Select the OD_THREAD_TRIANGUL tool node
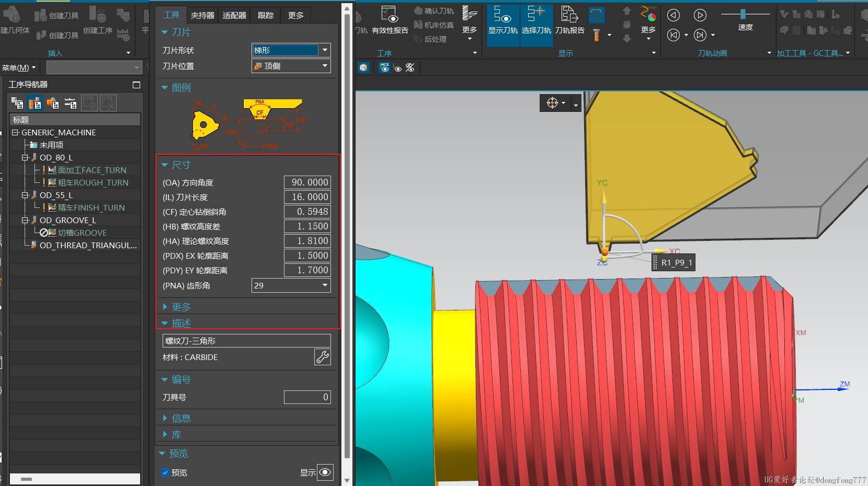 (x=88, y=245)
